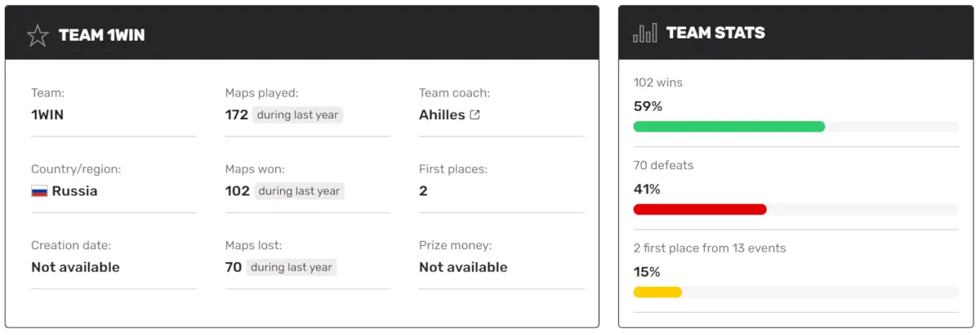Image resolution: width=980 pixels, height=335 pixels.
Task: Click the bar chart icon beside TEAM STATS
Action: [645, 33]
